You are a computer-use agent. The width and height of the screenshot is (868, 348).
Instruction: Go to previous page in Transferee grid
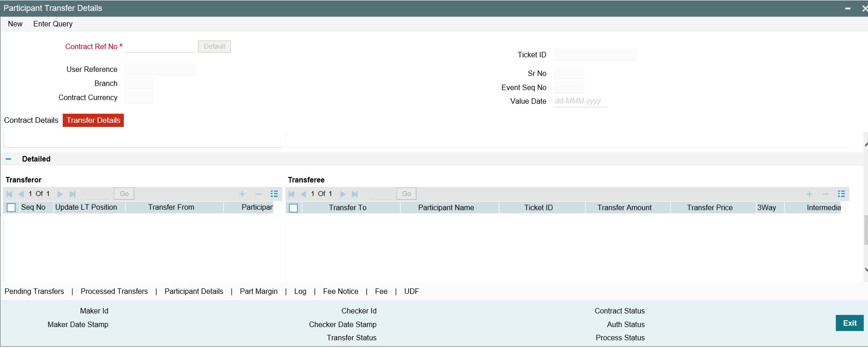pyautogui.click(x=303, y=194)
